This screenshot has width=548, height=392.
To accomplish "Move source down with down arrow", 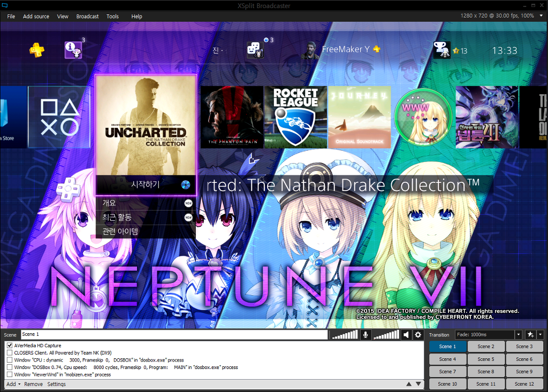I will pos(418,384).
